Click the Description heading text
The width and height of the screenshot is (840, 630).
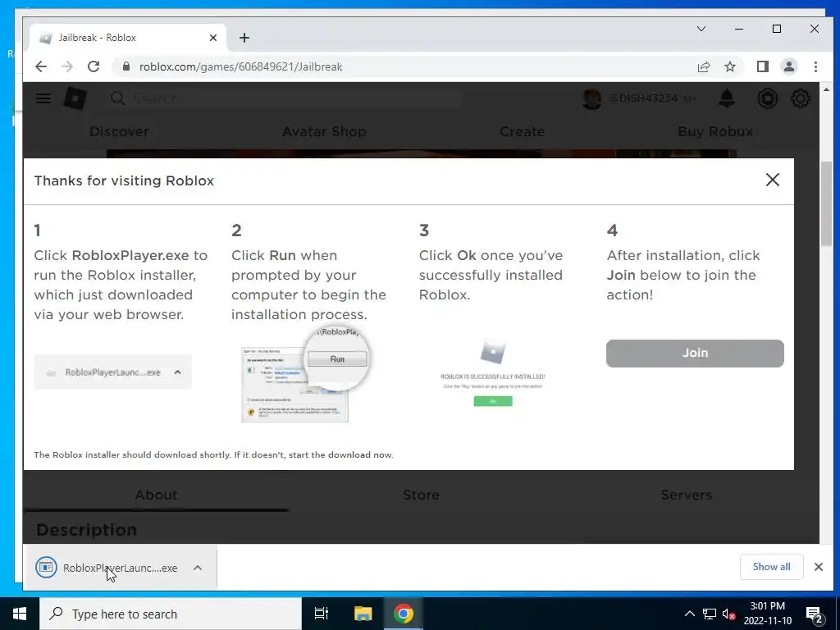pyautogui.click(x=86, y=529)
